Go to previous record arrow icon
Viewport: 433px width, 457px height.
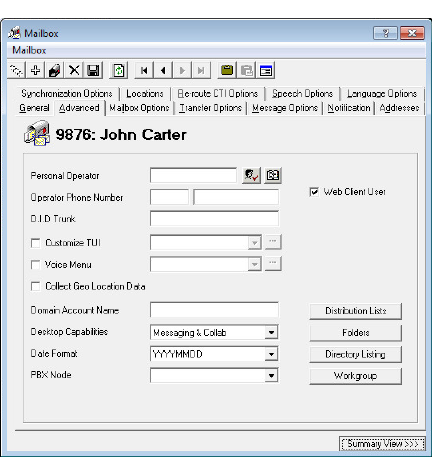click(x=163, y=70)
